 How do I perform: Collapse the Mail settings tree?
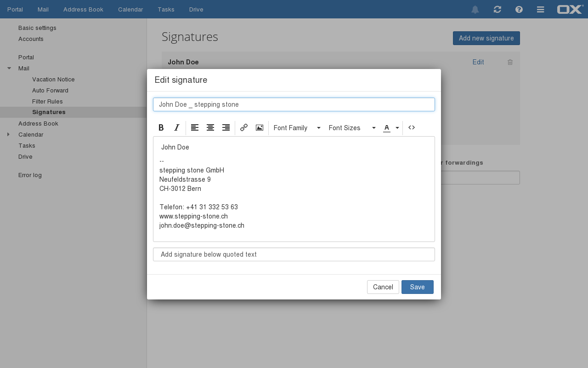click(9, 69)
